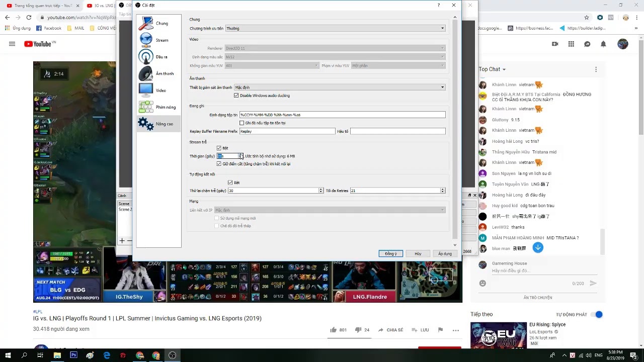This screenshot has height=362, width=644.
Task: Open the Đầu ra output settings
Action: coord(158,57)
